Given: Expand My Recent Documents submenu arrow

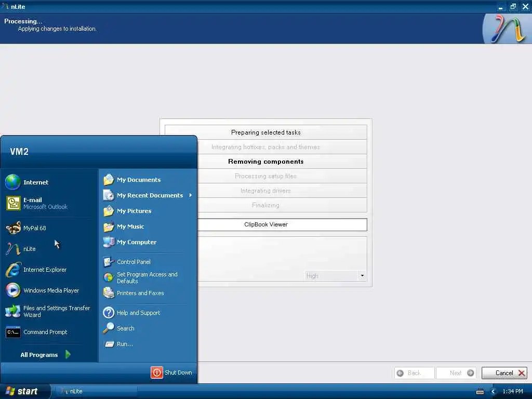Looking at the screenshot, I should click(190, 195).
